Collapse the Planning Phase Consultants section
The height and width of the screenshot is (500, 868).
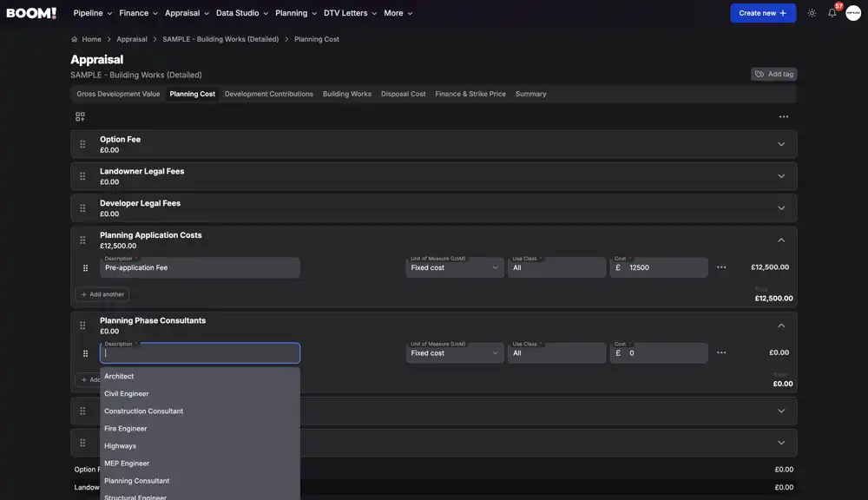tap(781, 326)
